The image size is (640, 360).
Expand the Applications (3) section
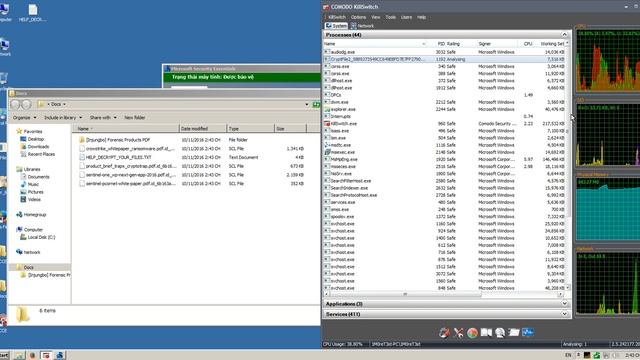click(564, 304)
